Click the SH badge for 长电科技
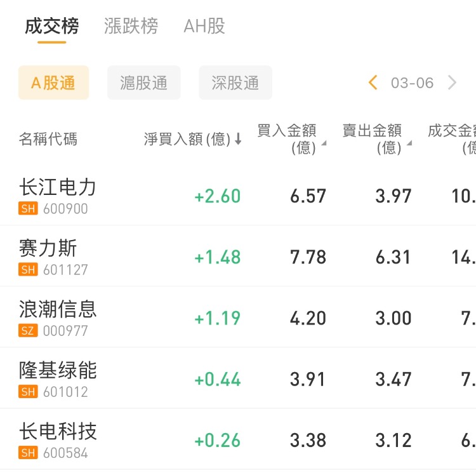 click(29, 453)
